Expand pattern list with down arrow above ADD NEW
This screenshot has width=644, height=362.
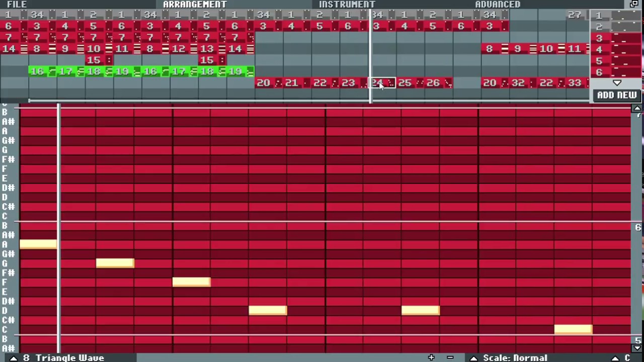coord(617,83)
